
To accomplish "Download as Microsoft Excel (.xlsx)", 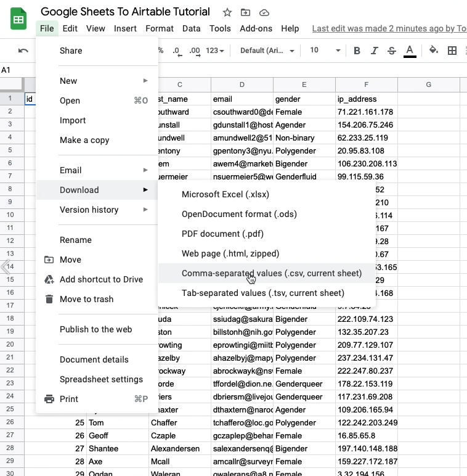I will click(267, 194).
